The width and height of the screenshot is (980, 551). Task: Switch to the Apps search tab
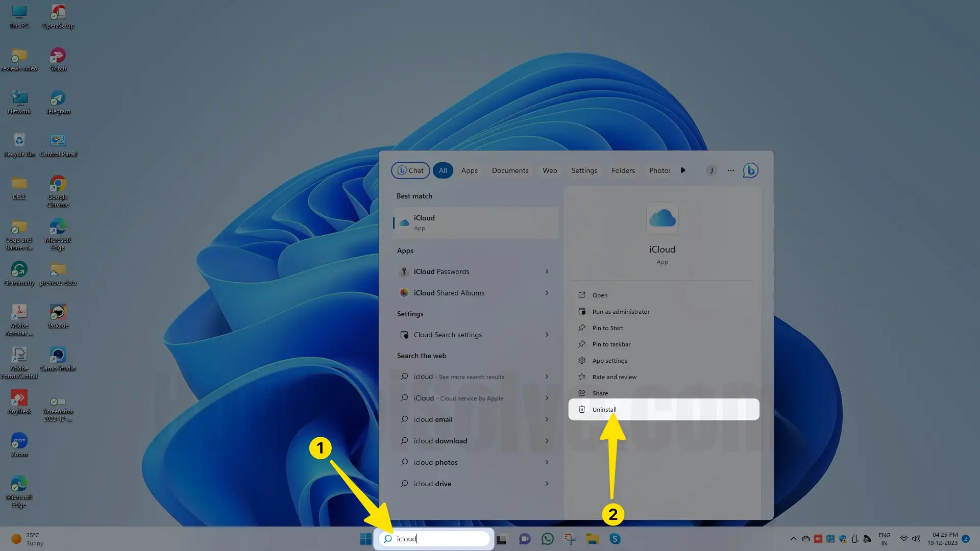(x=469, y=170)
